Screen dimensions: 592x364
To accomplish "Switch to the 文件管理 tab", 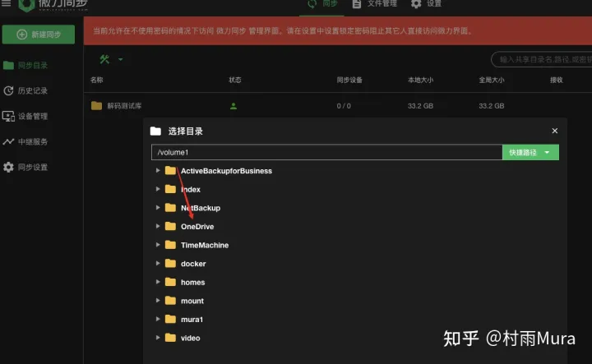I will point(375,4).
